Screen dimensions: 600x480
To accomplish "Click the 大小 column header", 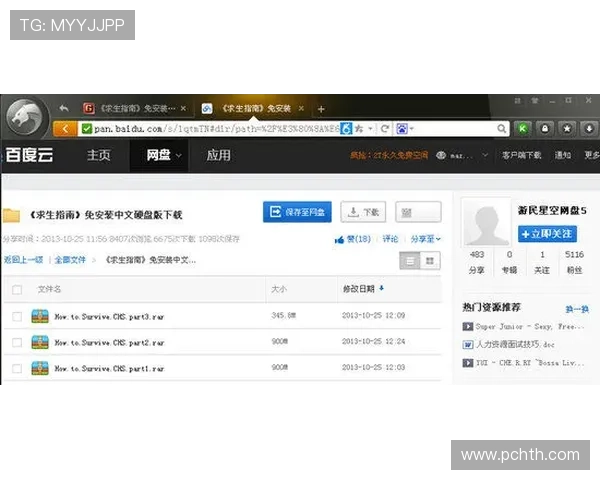I will pos(279,289).
